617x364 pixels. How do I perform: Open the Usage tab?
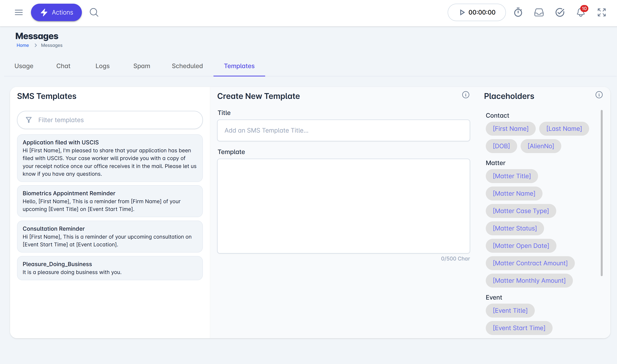point(24,66)
